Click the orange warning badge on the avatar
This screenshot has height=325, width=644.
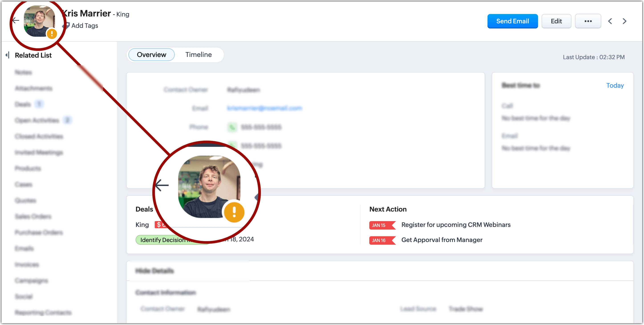click(x=52, y=34)
